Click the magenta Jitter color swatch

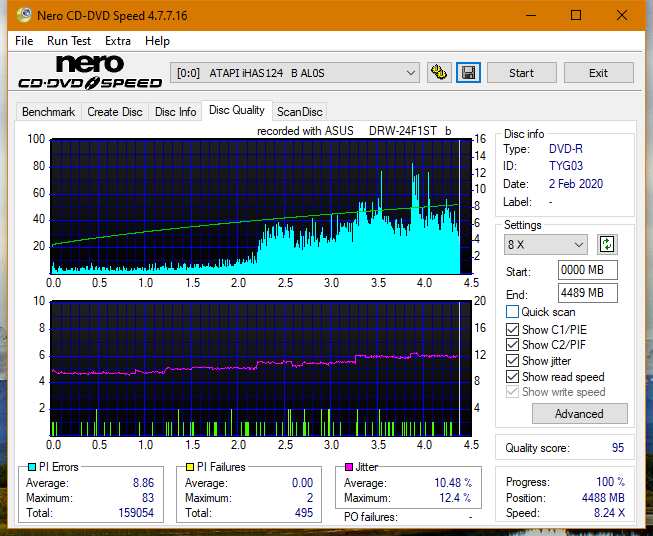(349, 467)
